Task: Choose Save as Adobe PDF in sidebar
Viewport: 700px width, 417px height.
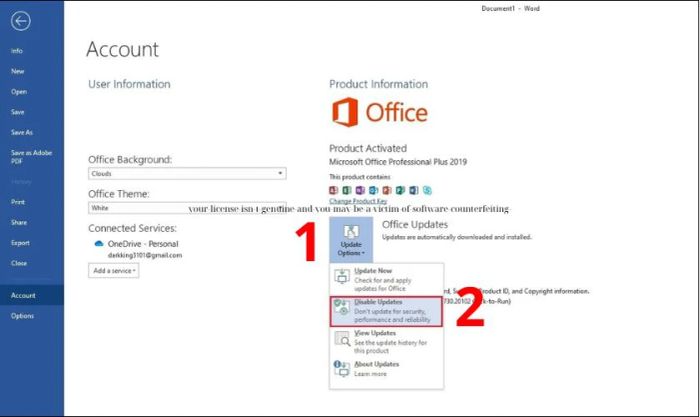Action: click(32, 157)
